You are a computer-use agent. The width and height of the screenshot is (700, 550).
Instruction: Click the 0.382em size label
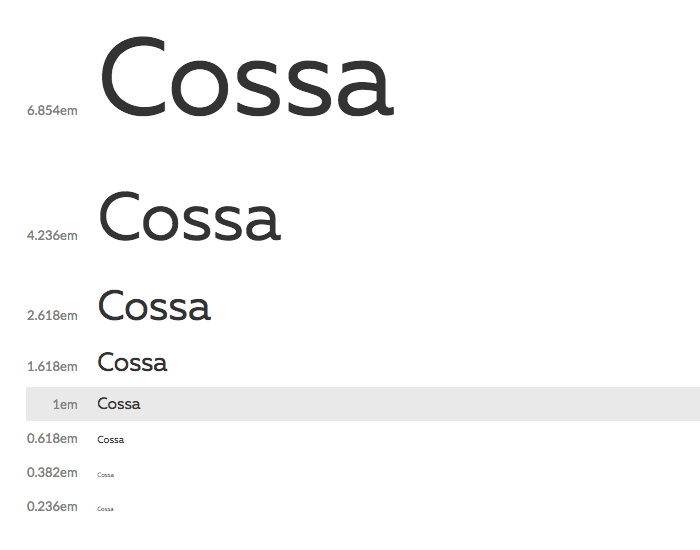52,472
